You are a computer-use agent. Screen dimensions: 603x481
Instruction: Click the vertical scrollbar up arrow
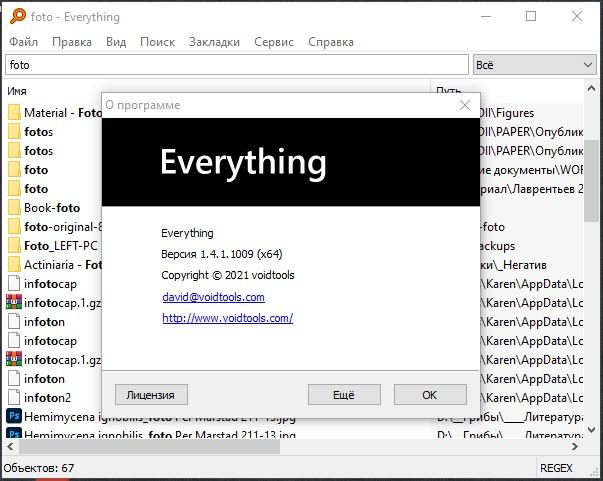tap(591, 89)
